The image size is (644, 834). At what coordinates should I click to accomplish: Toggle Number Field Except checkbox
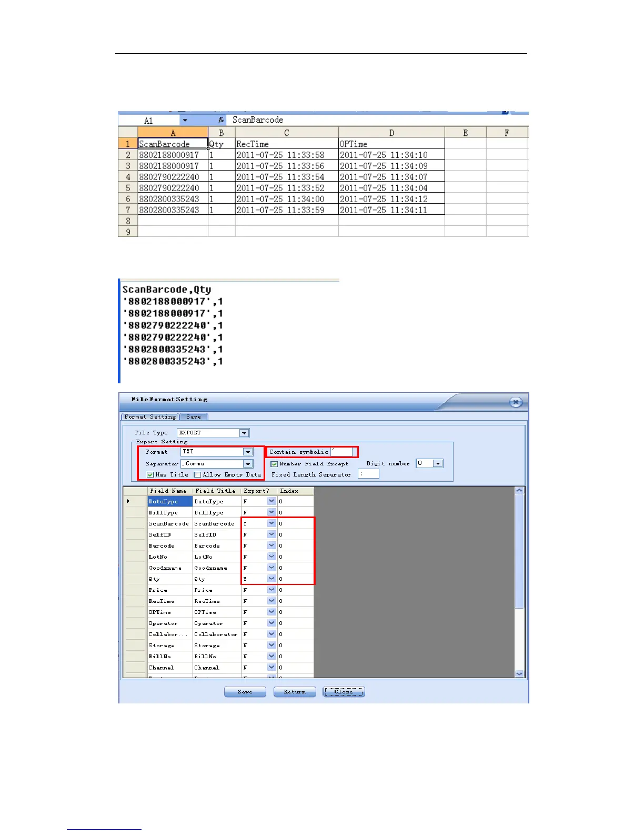tap(274, 464)
